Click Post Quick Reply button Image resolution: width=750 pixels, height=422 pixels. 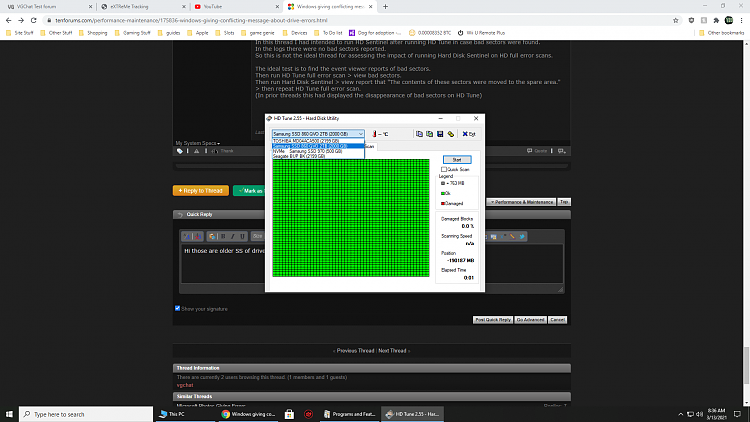point(493,320)
